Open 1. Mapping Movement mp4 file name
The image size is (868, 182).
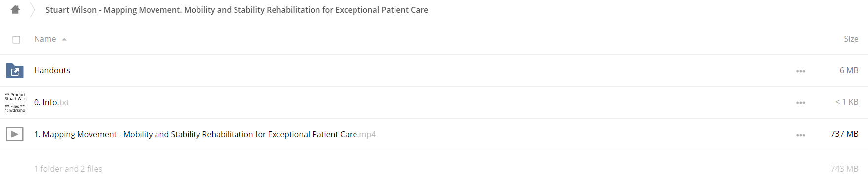(205, 134)
